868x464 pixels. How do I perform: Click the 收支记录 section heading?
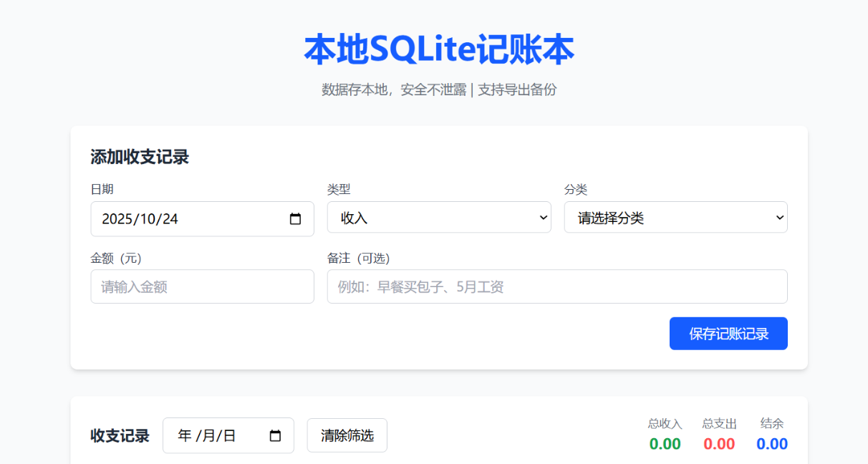coord(120,435)
